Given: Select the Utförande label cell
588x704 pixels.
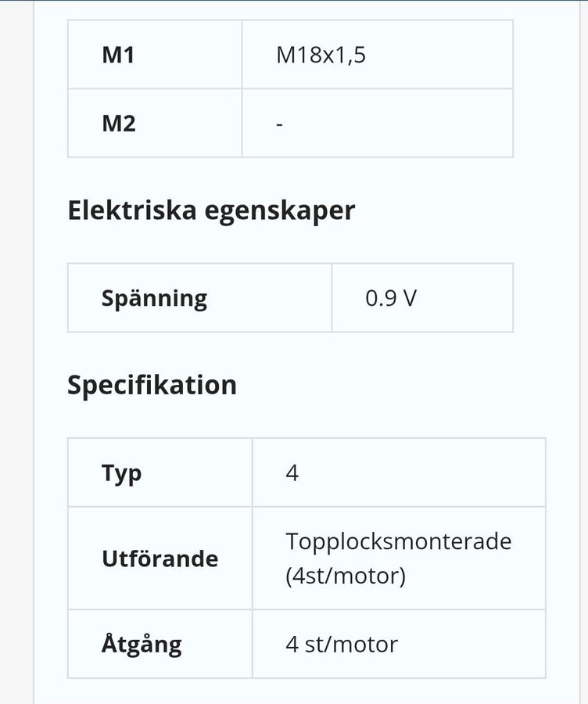Looking at the screenshot, I should [160, 558].
